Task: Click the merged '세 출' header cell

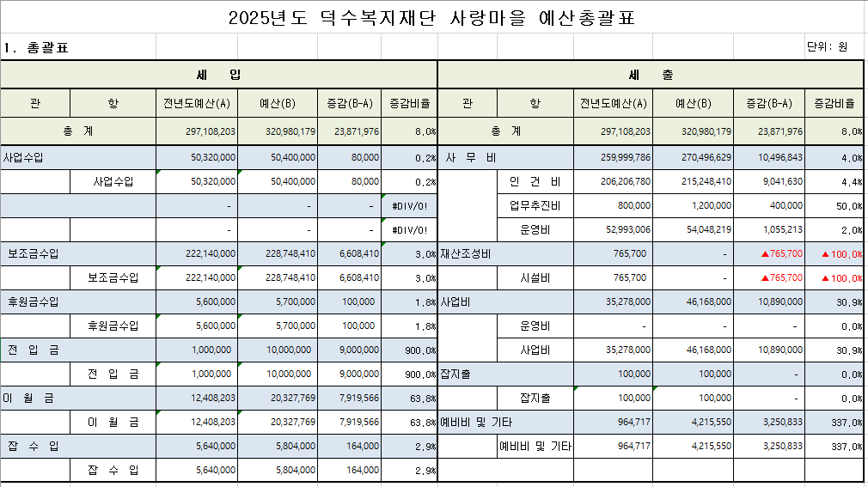Action: coord(651,76)
